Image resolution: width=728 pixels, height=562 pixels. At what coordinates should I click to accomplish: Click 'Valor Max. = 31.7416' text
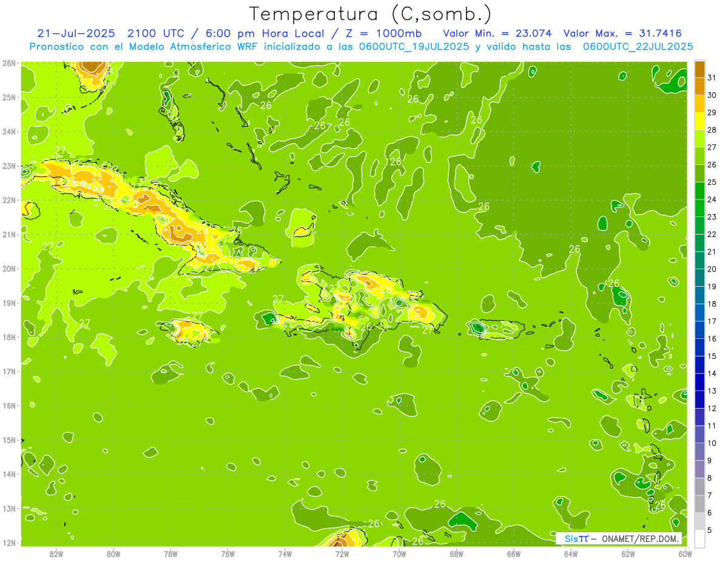tap(622, 33)
